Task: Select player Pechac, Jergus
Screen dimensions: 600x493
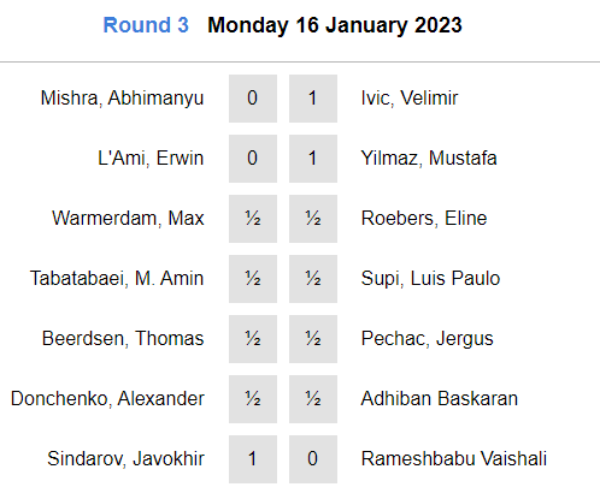Action: 427,339
